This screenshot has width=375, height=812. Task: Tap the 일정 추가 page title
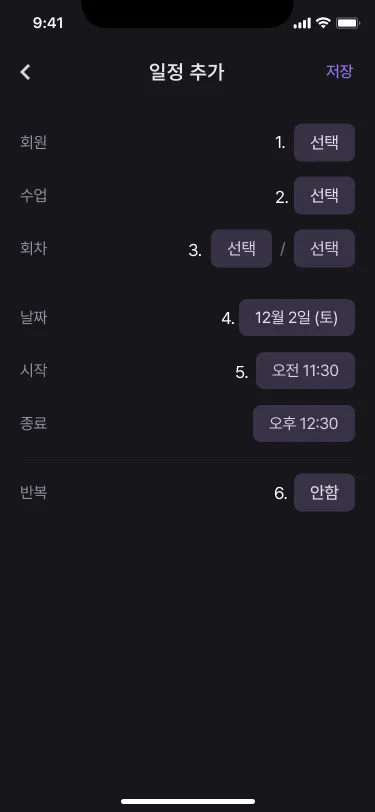tap(186, 72)
